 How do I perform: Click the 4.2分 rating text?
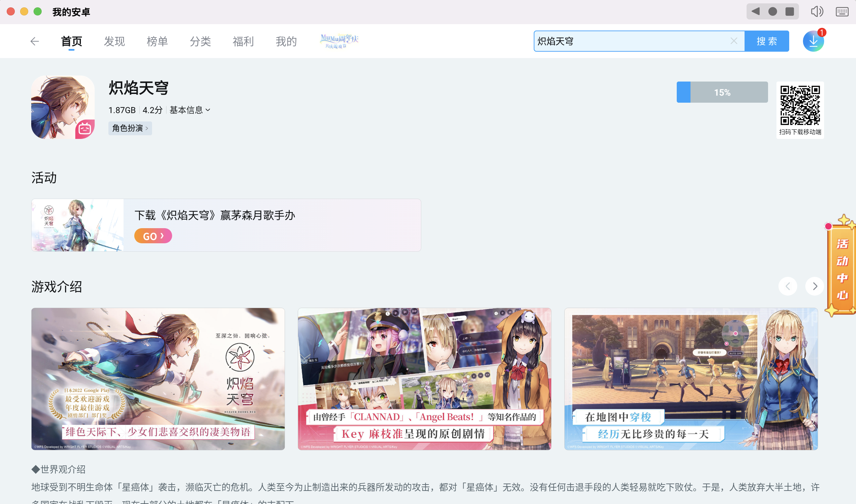point(152,110)
